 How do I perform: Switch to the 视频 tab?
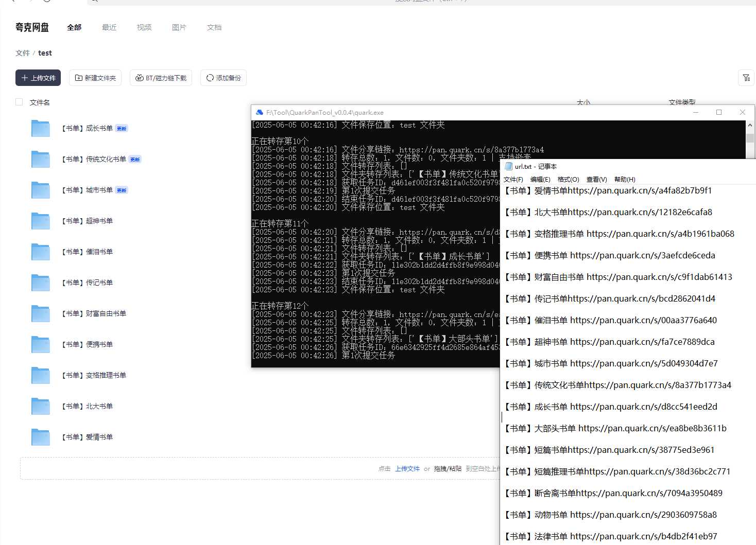(x=144, y=27)
